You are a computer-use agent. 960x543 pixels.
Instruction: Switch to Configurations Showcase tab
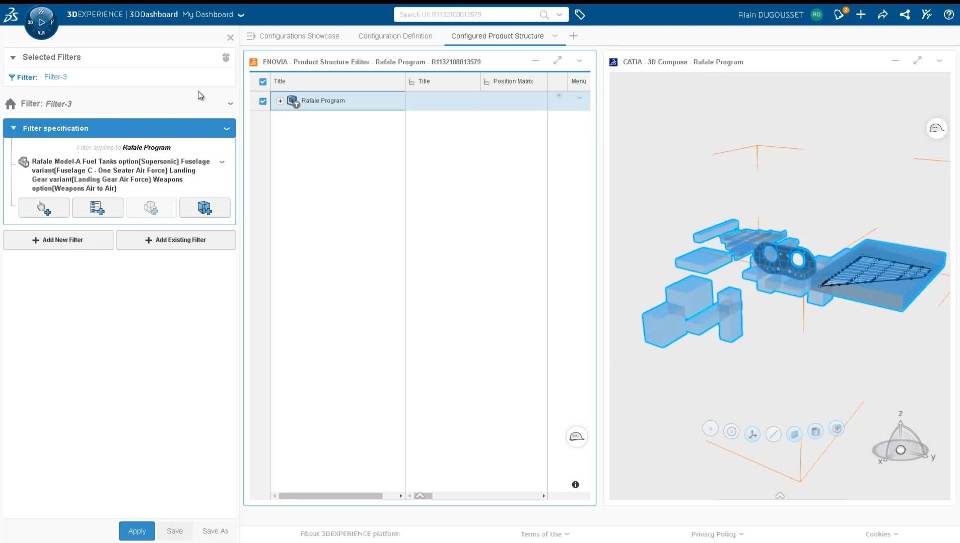(x=299, y=36)
